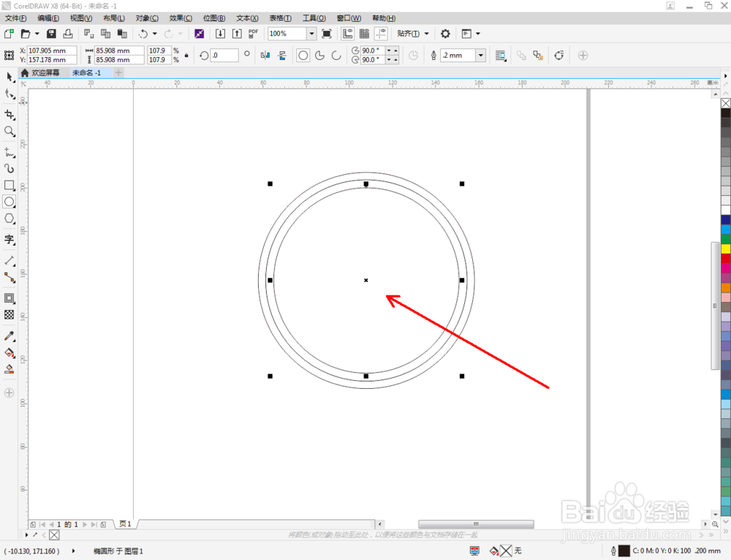The width and height of the screenshot is (731, 560).
Task: Click the Print icon
Action: (68, 34)
